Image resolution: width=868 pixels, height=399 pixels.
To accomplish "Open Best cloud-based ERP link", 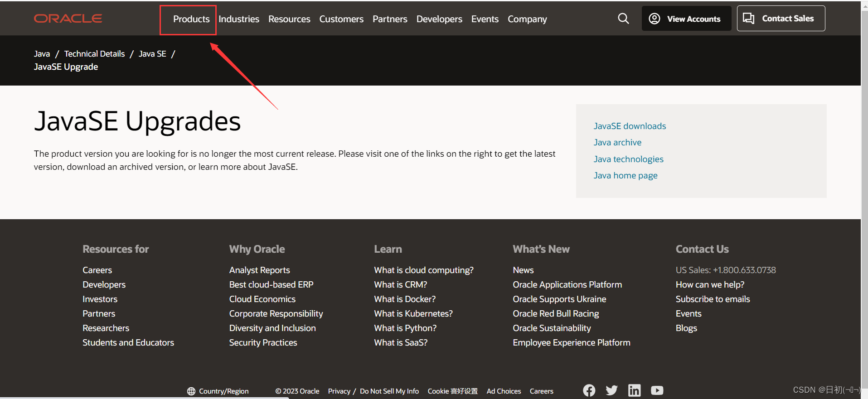I will (271, 284).
